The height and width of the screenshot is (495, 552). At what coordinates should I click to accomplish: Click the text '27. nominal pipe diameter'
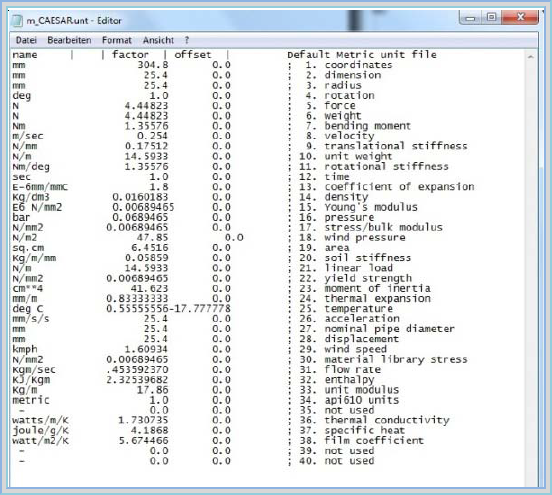pyautogui.click(x=377, y=329)
